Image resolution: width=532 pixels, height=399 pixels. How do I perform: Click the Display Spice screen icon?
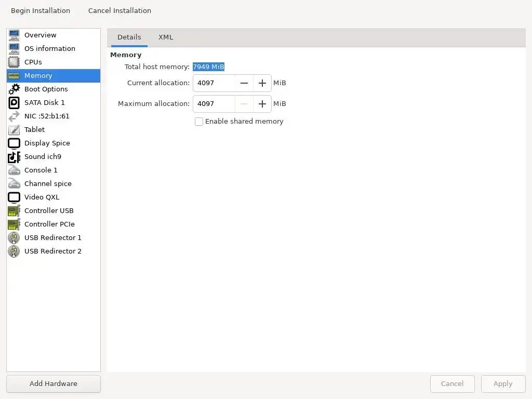coord(14,143)
